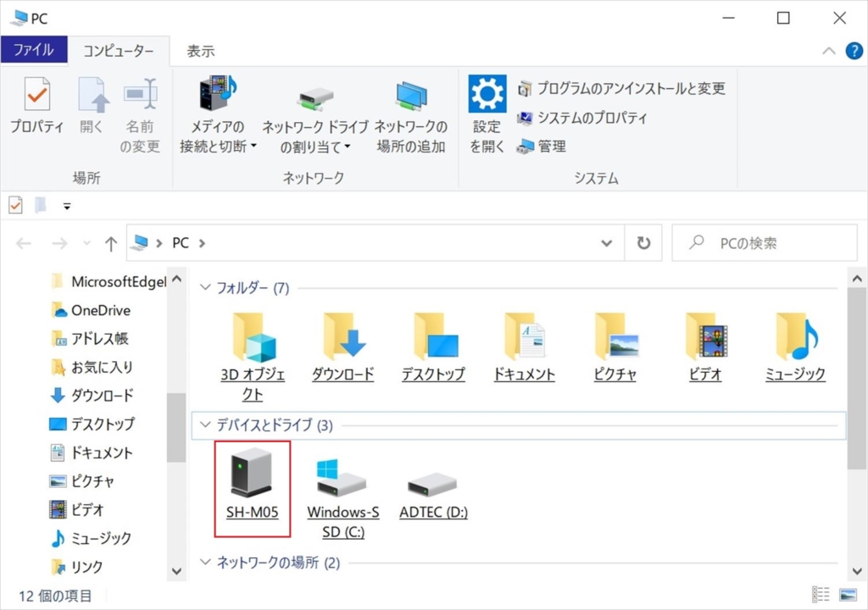868x610 pixels.
Task: Click the 設定を開く gear icon
Action: 487,95
